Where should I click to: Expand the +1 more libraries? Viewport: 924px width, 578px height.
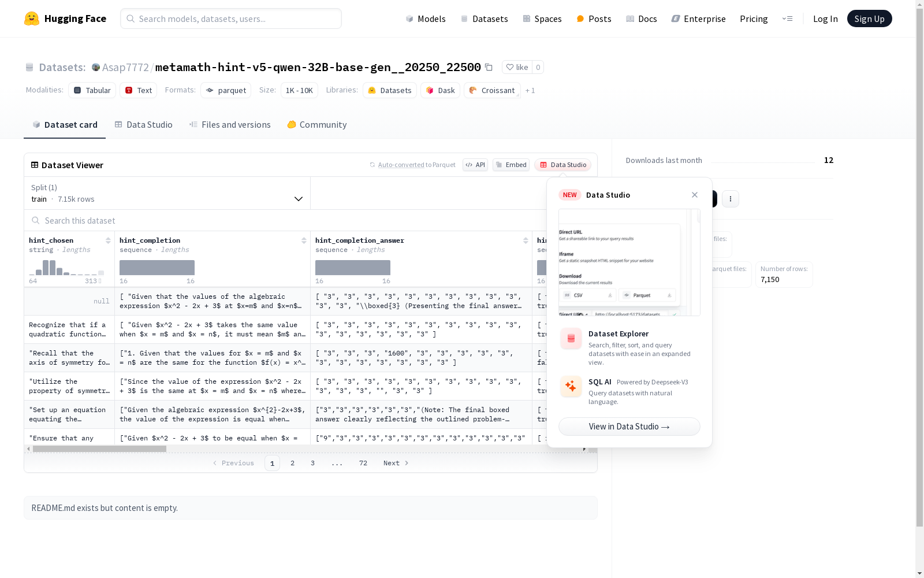click(x=530, y=91)
